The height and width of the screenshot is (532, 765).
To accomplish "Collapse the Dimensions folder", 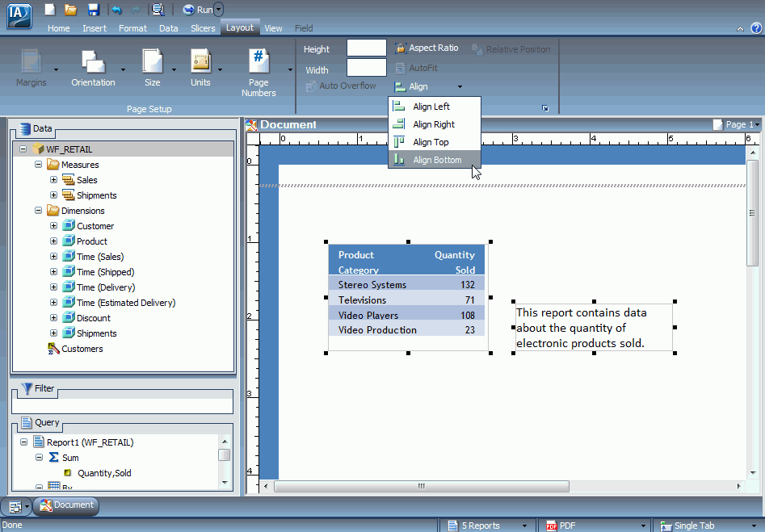I will pyautogui.click(x=38, y=210).
